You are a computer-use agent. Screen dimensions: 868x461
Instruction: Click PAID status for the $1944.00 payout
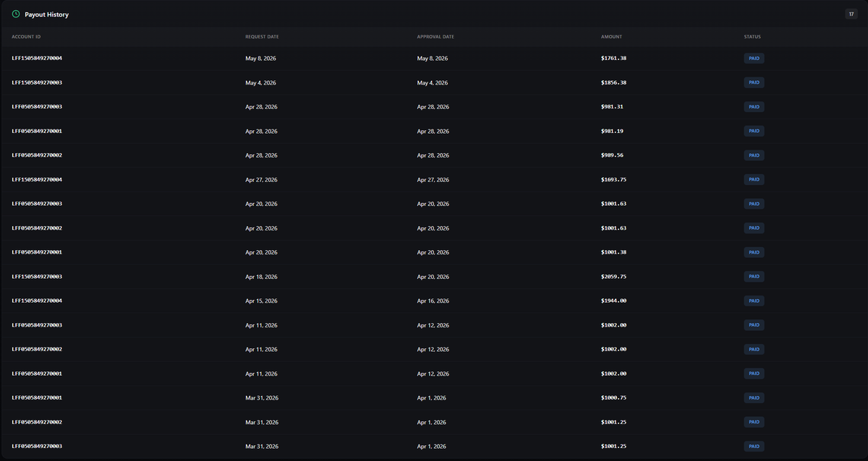pyautogui.click(x=754, y=301)
